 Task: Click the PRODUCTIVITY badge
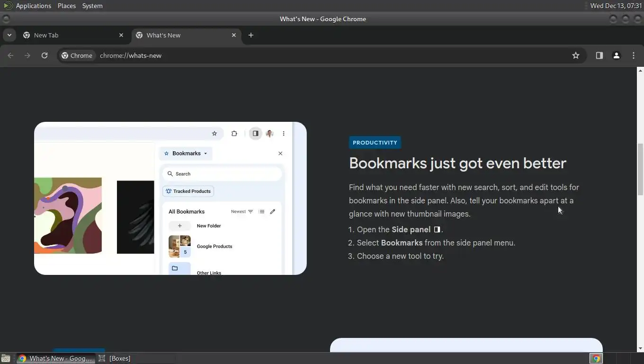375,143
